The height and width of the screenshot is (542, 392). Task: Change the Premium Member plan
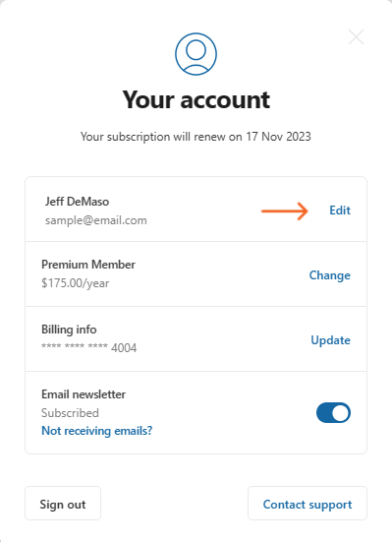point(329,275)
